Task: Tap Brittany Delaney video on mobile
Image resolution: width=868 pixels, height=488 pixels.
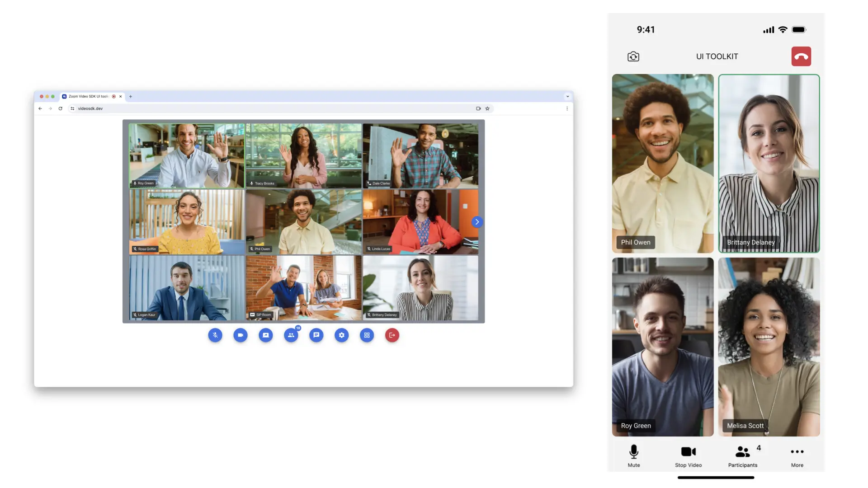Action: [769, 164]
